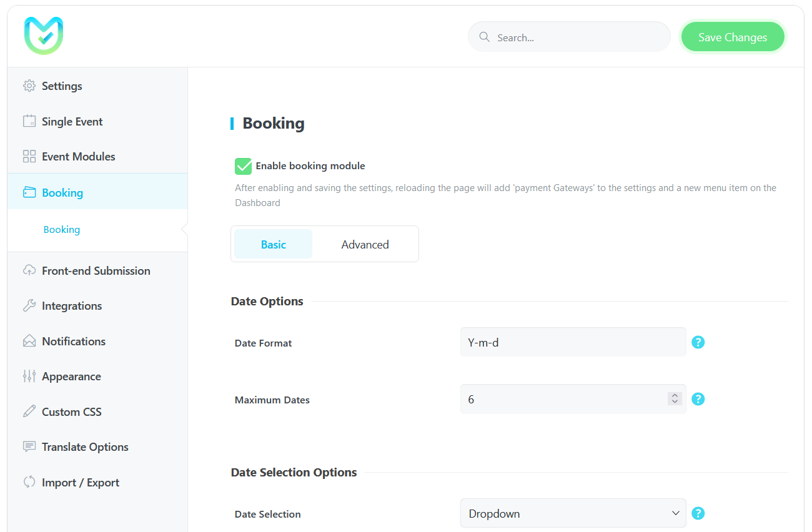Screen dimensions: 812x532
Task: Select the Basic tab
Action: 274,244
